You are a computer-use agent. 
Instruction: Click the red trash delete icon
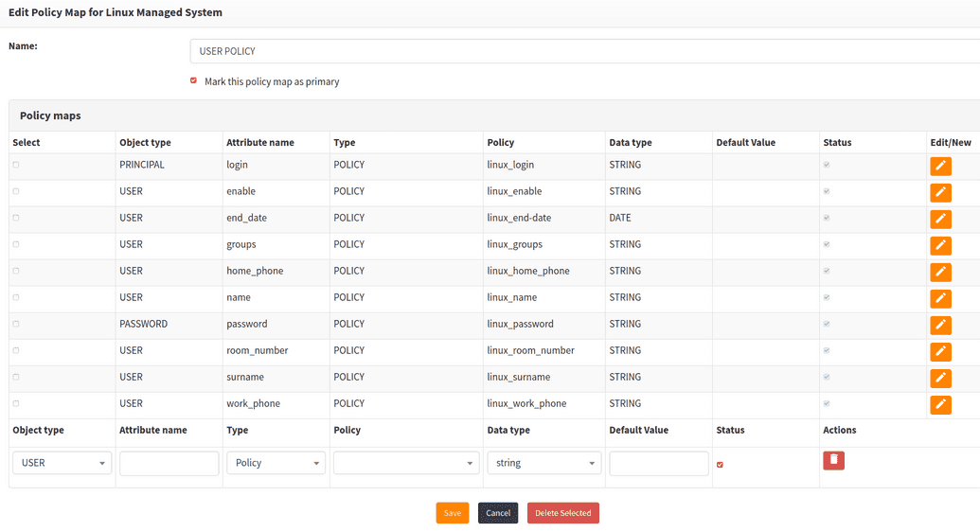(x=833, y=460)
